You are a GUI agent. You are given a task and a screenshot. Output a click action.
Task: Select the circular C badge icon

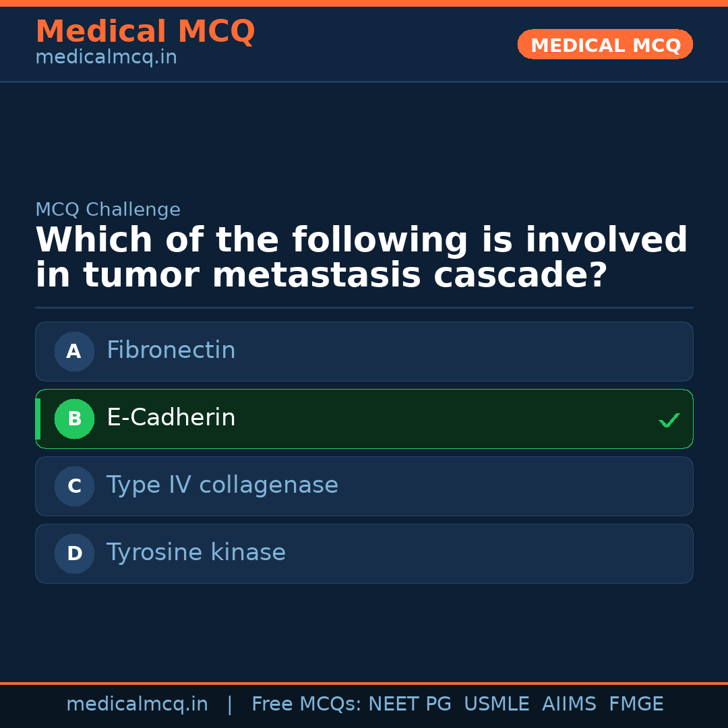pyautogui.click(x=74, y=486)
